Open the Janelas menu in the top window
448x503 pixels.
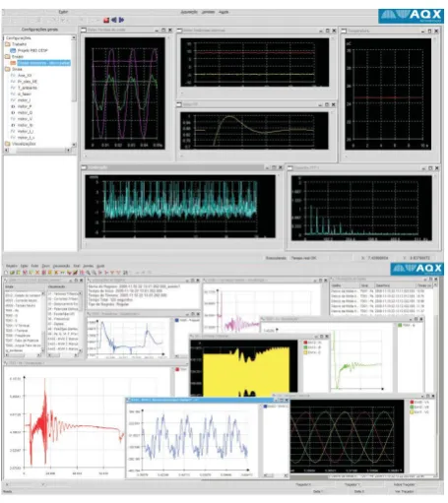coord(208,12)
